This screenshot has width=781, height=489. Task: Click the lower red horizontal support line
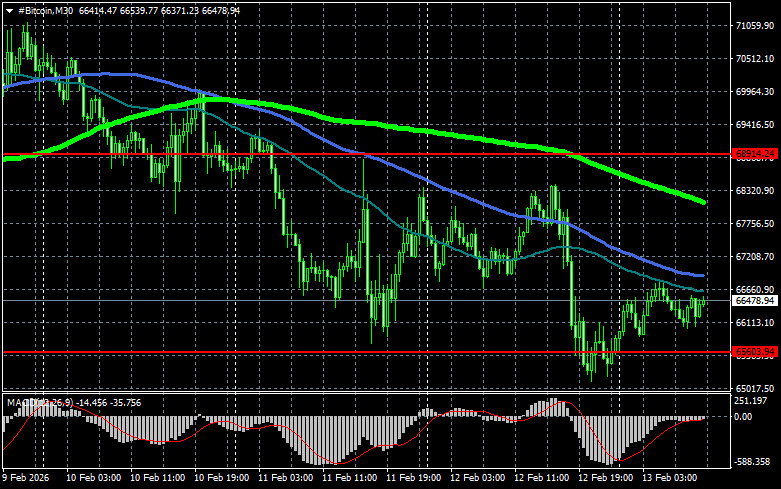point(300,352)
